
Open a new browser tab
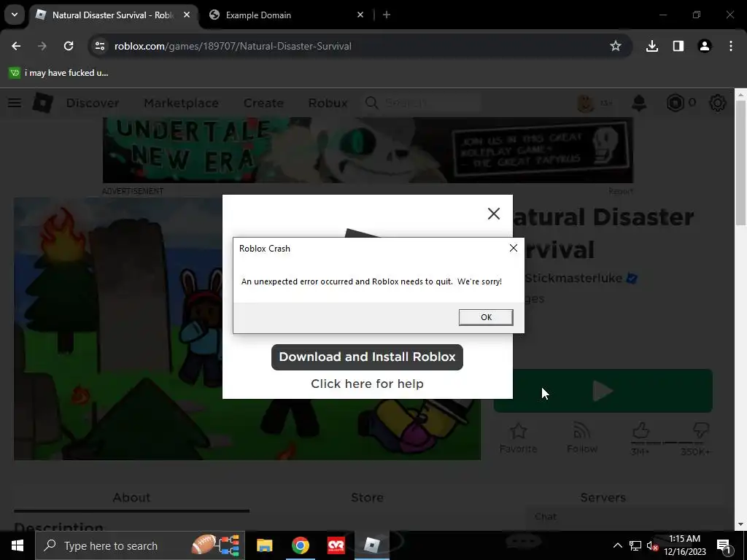(387, 15)
